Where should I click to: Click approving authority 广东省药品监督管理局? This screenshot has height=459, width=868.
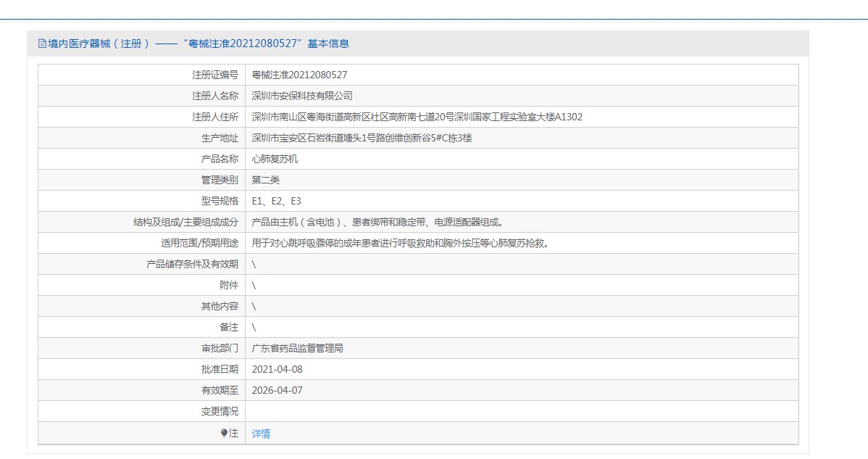pyautogui.click(x=297, y=348)
